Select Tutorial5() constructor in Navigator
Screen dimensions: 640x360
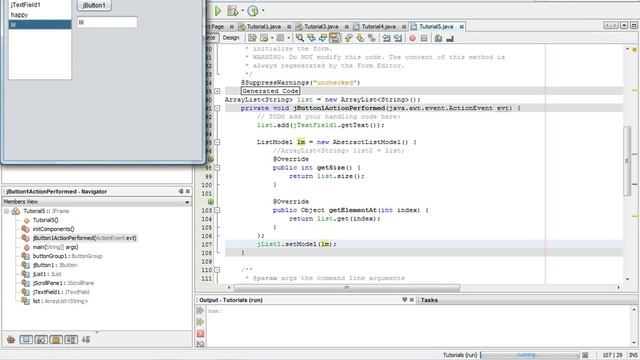[x=45, y=220]
